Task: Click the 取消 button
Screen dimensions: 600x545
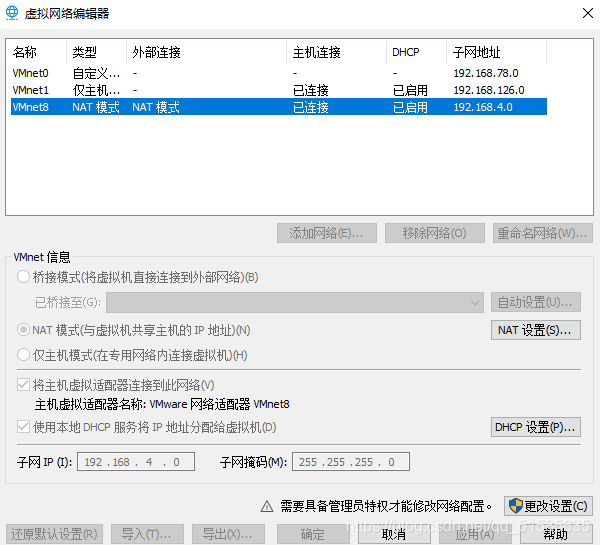Action: [394, 534]
